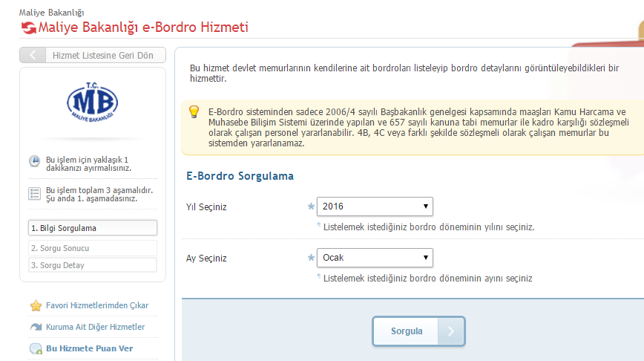Click the Maliye Bakanlığı MB logo
644x361 pixels.
pyautogui.click(x=93, y=105)
